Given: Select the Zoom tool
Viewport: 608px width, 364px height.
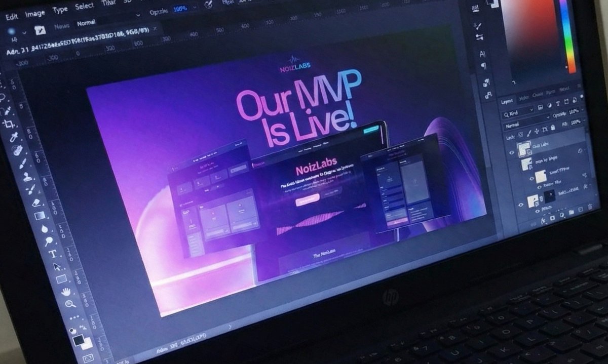Looking at the screenshot, I should [x=70, y=304].
